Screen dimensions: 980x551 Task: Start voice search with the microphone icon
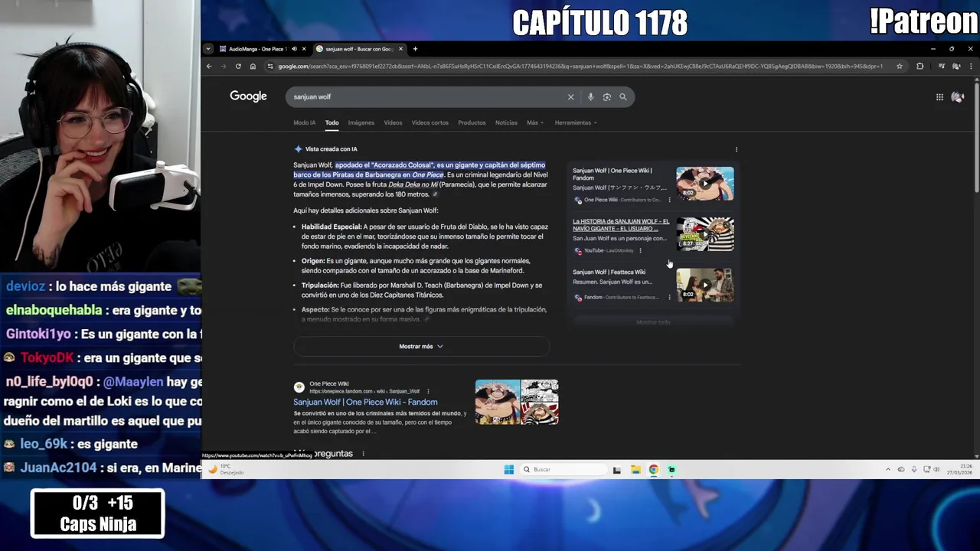point(590,97)
